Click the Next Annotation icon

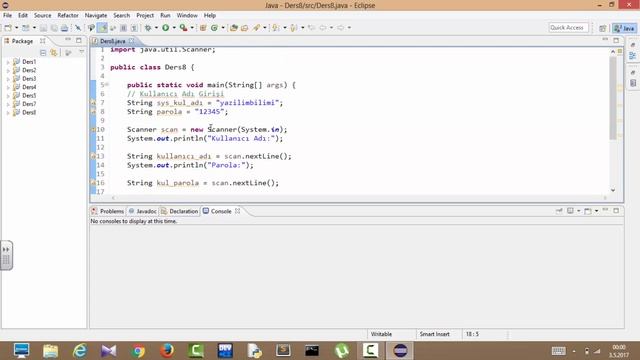(276, 28)
